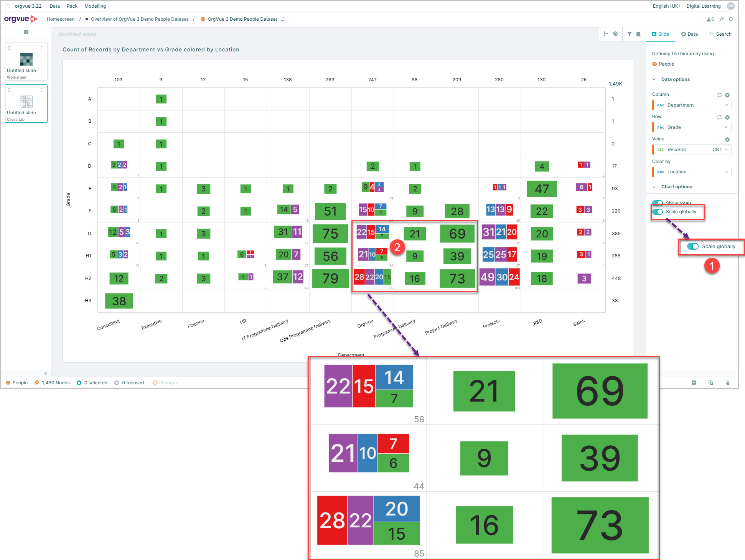Open the fx expression editor
The height and width of the screenshot is (560, 745).
click(x=722, y=19)
